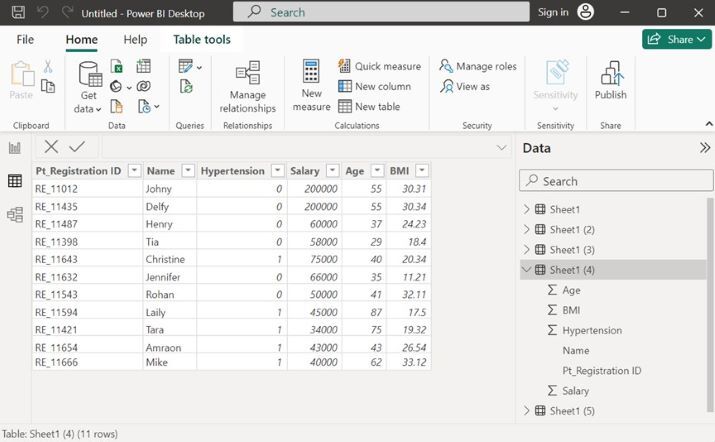Image resolution: width=715 pixels, height=442 pixels.
Task: Open the File menu
Action: [x=25, y=40]
